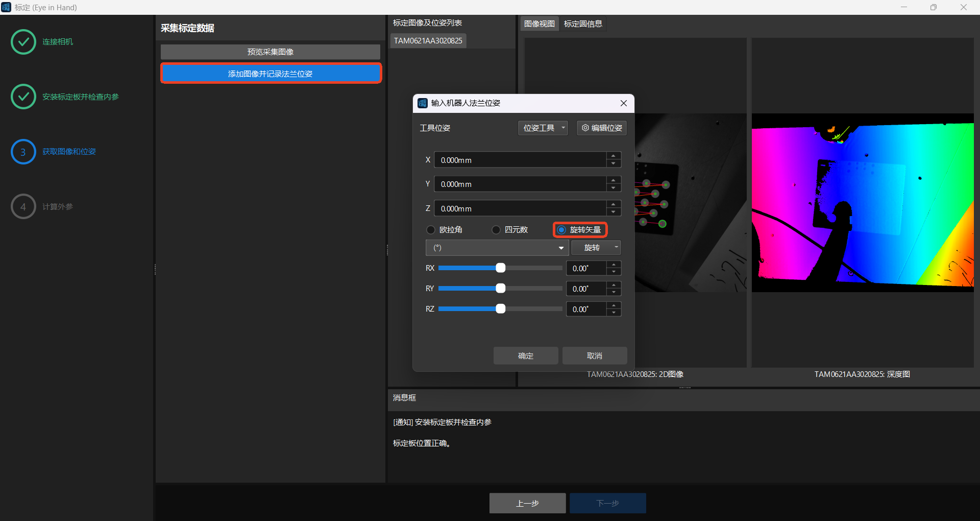Viewport: 980px width, 521px height.
Task: Switch to the 图像视图 tab
Action: [x=539, y=24]
